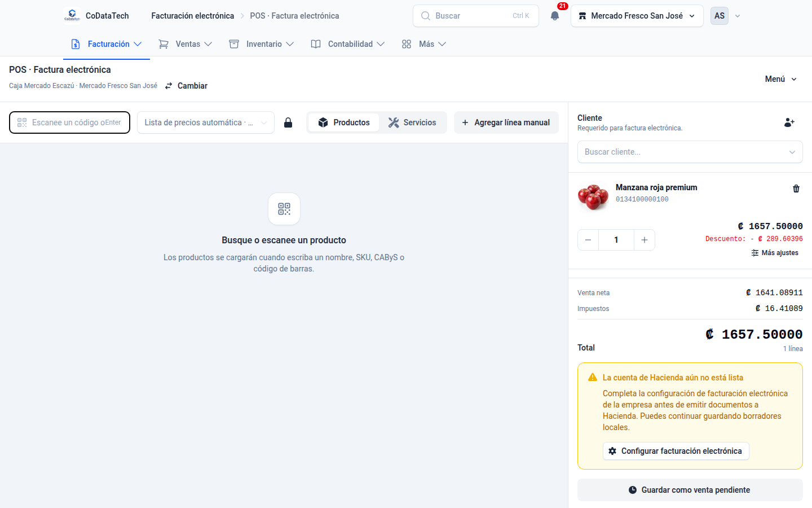Click the Manzana roja premium thumbnail
812x508 pixels.
pyautogui.click(x=593, y=197)
